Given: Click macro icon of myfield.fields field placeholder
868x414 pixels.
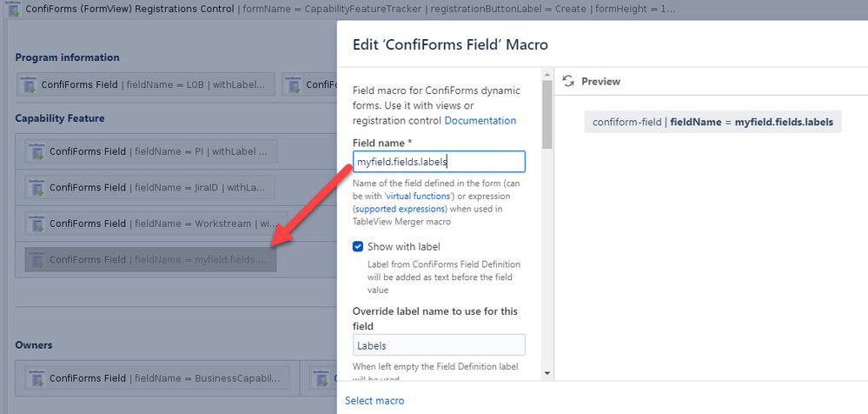Looking at the screenshot, I should tap(36, 259).
